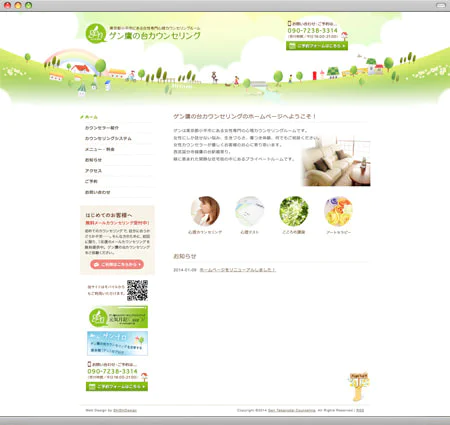Click the welcome heading ホームページへようこそ
Viewport: 450px width, 425px height.
tap(244, 116)
